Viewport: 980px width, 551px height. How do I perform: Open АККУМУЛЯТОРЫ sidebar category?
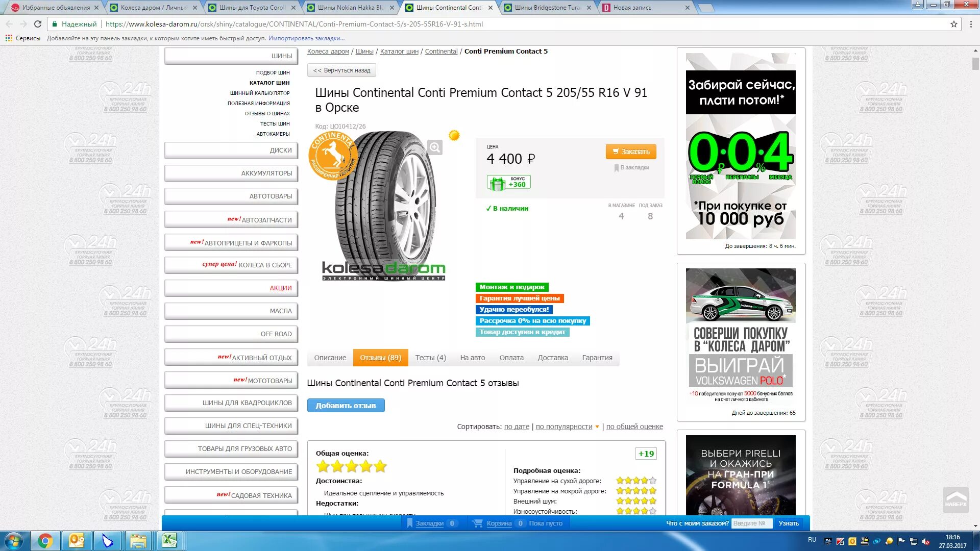click(231, 173)
